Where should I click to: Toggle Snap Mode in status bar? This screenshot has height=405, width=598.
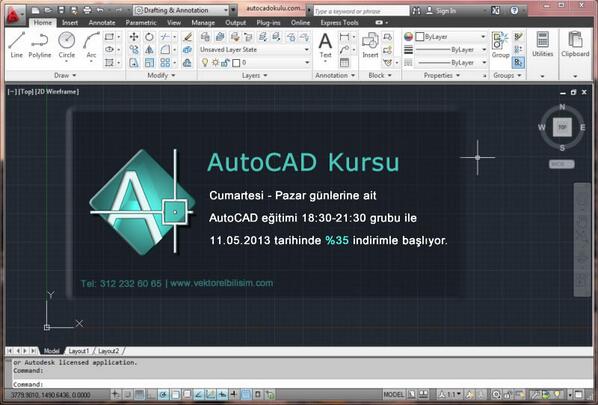coord(127,394)
